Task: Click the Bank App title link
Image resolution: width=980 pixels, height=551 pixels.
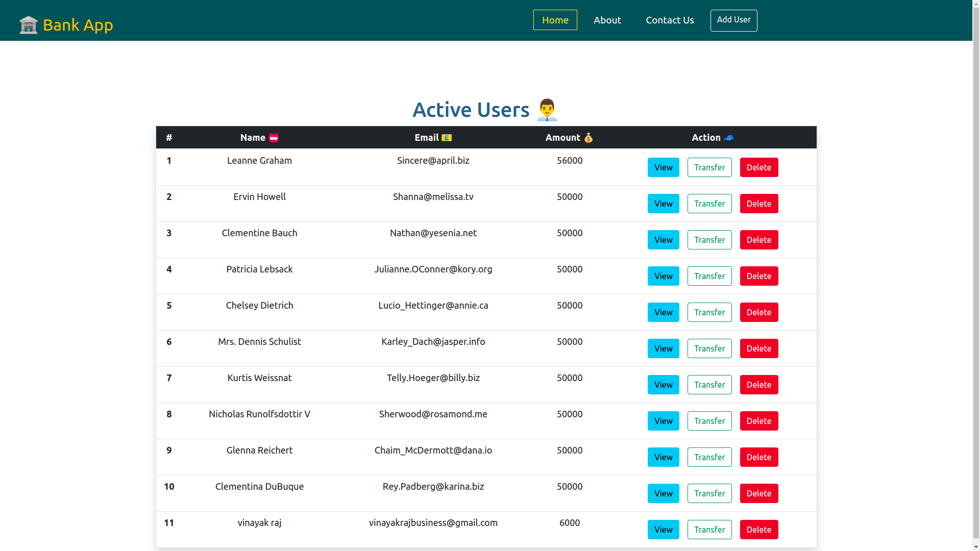Action: click(x=78, y=24)
